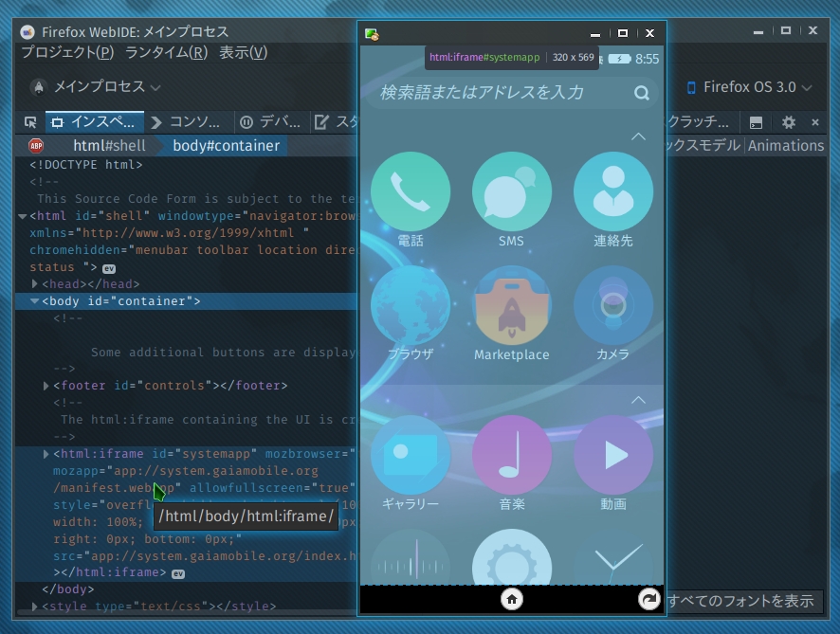The width and height of the screenshot is (840, 634).
Task: Expand the style type=text/css node
Action: tap(34, 607)
